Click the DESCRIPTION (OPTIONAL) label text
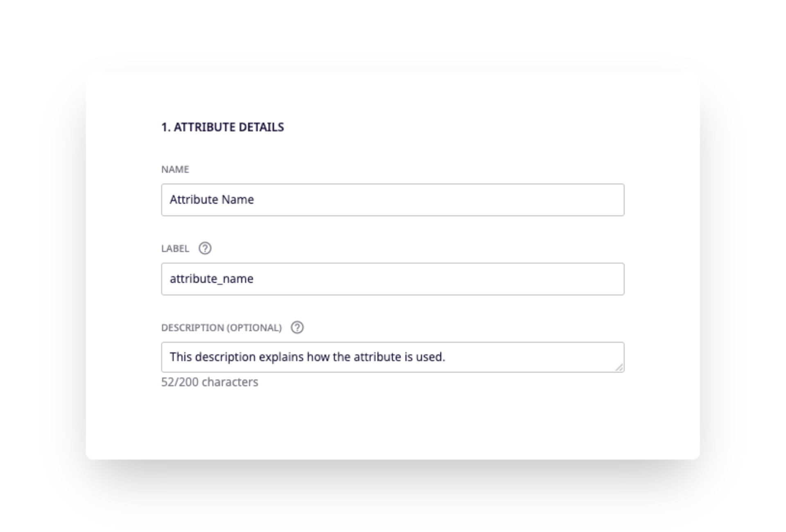Viewport: 786px width, 532px height. click(221, 327)
